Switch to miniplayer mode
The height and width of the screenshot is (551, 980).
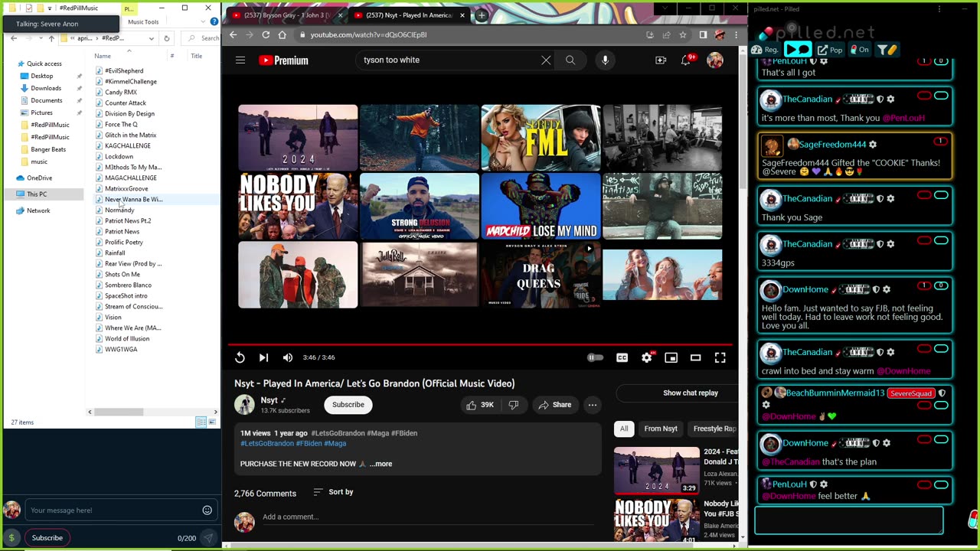(671, 357)
